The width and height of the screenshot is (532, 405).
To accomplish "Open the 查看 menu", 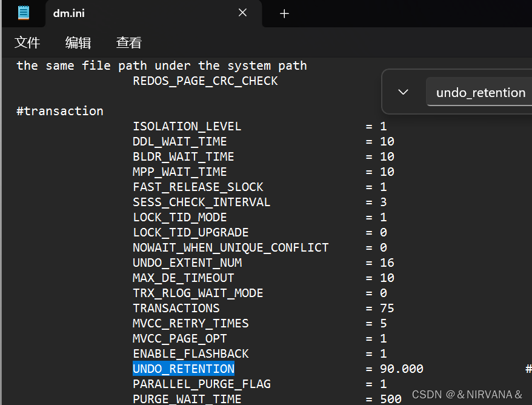I will click(129, 43).
